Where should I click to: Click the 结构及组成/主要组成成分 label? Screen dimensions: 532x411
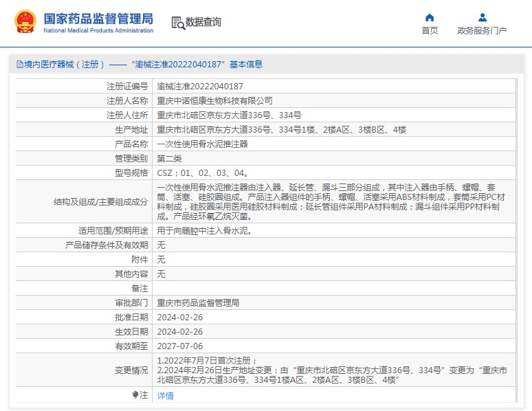tap(101, 202)
